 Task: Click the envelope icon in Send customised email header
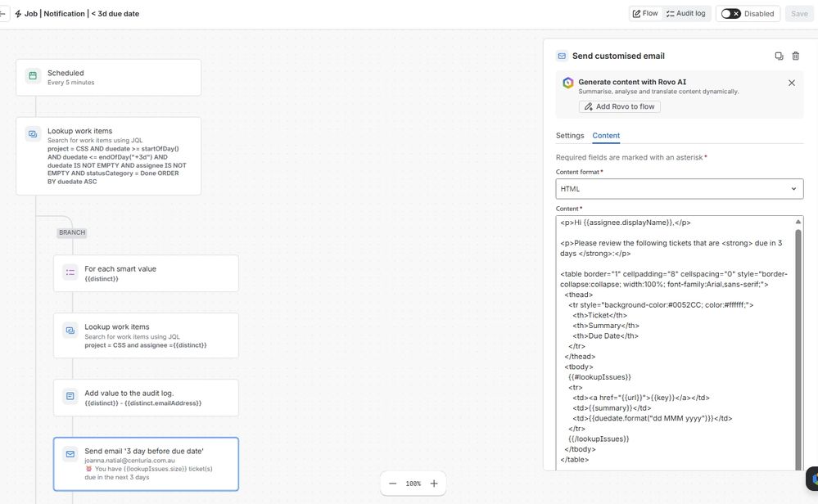[x=562, y=56]
